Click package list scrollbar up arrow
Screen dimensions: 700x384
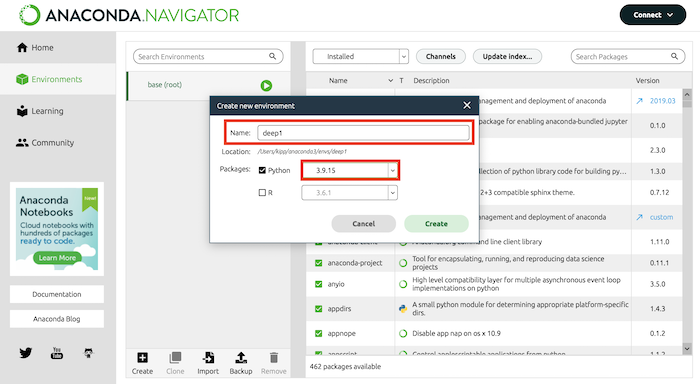tap(687, 94)
